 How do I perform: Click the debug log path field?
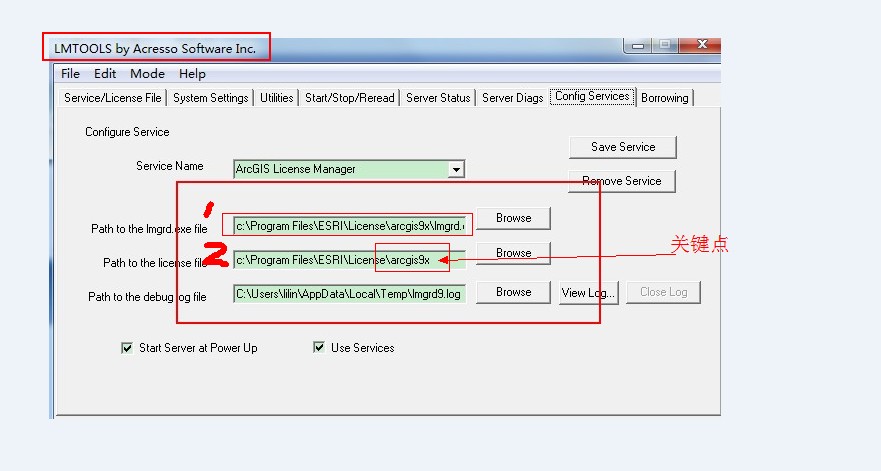(349, 293)
